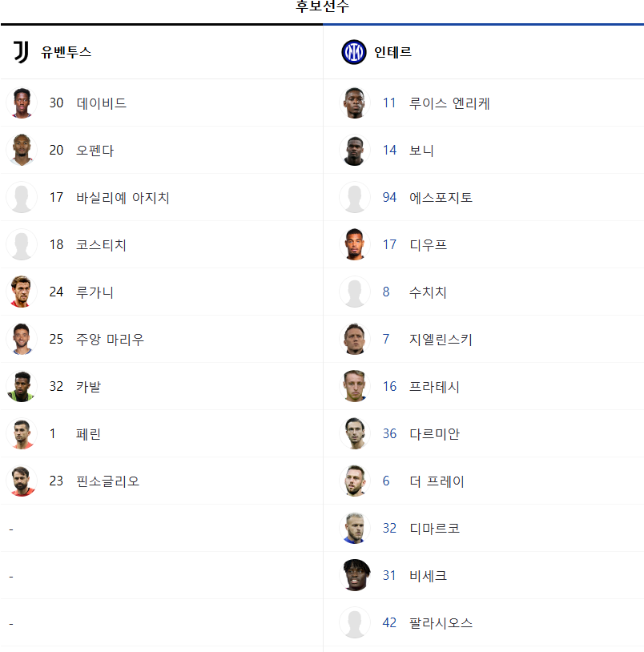Open 데이비드 player photo

pos(22,103)
